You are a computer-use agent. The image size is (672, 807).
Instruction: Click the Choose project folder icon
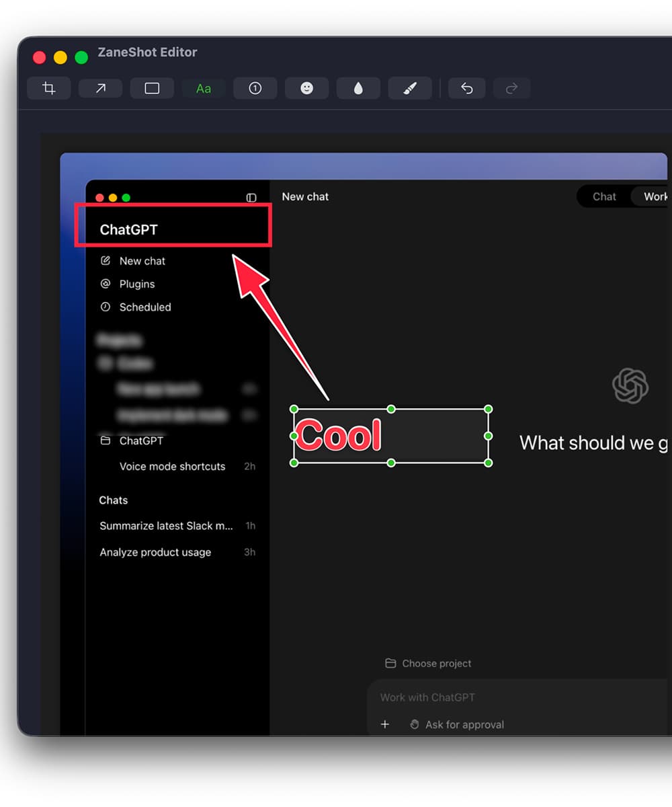click(390, 663)
